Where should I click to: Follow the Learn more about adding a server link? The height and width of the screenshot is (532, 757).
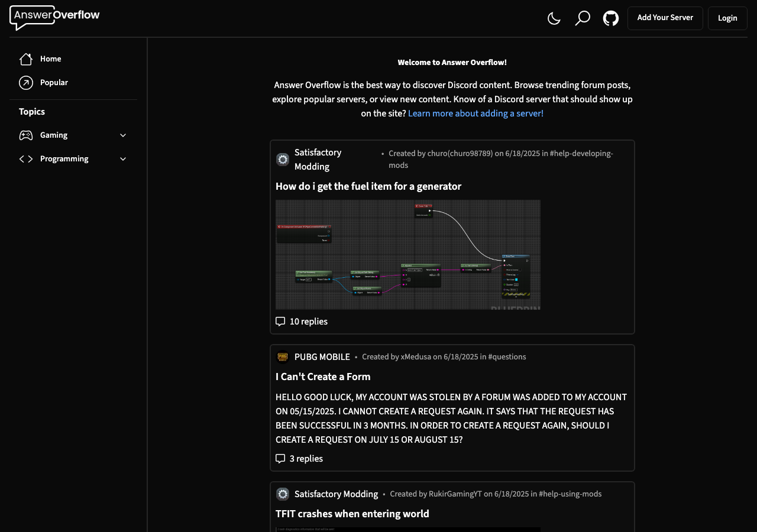(475, 113)
